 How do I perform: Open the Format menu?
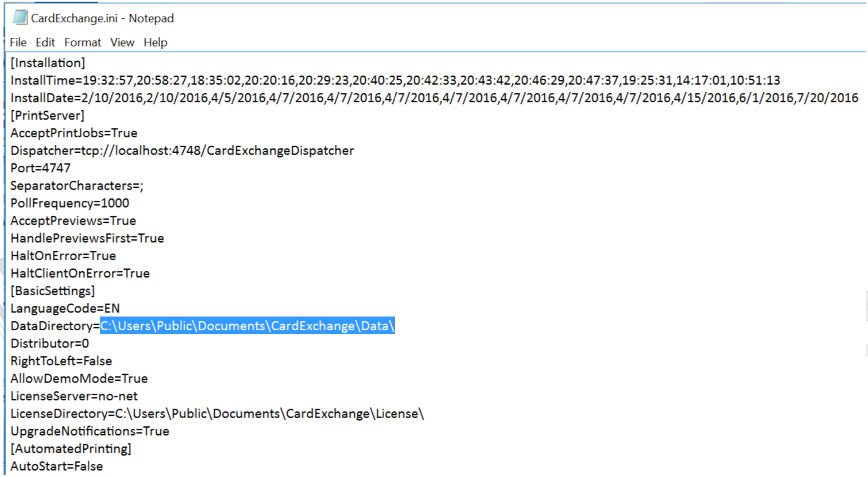click(x=82, y=42)
